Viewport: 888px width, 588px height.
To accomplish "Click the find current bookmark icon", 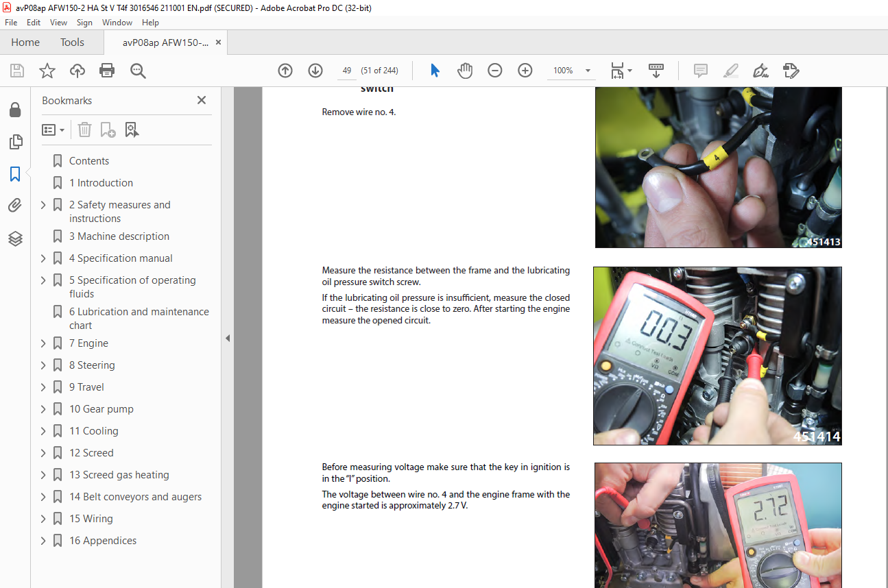I will click(x=132, y=130).
